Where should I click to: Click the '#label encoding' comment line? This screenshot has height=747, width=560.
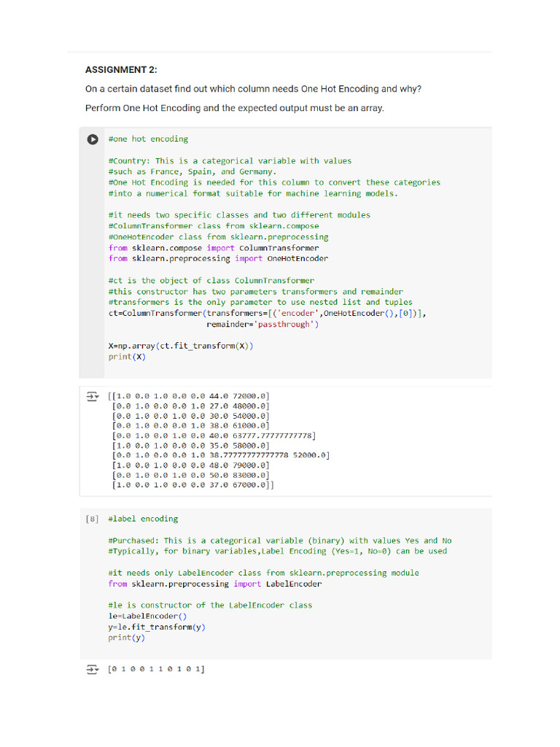click(143, 519)
